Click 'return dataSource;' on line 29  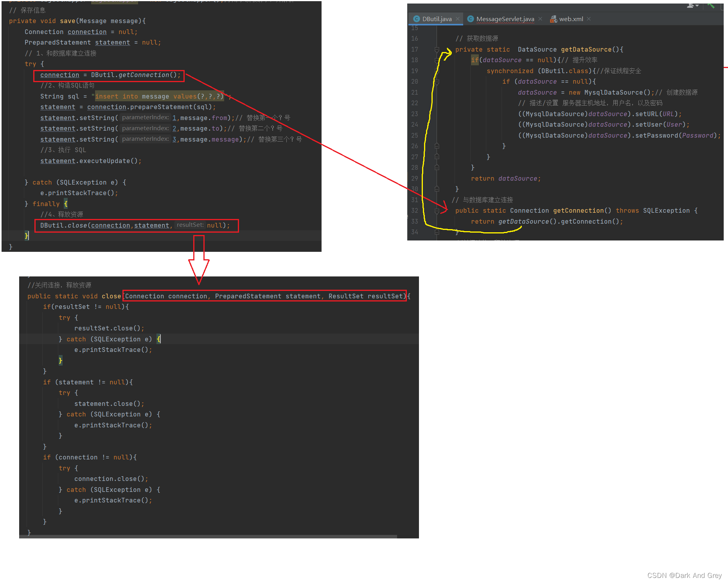(x=505, y=178)
